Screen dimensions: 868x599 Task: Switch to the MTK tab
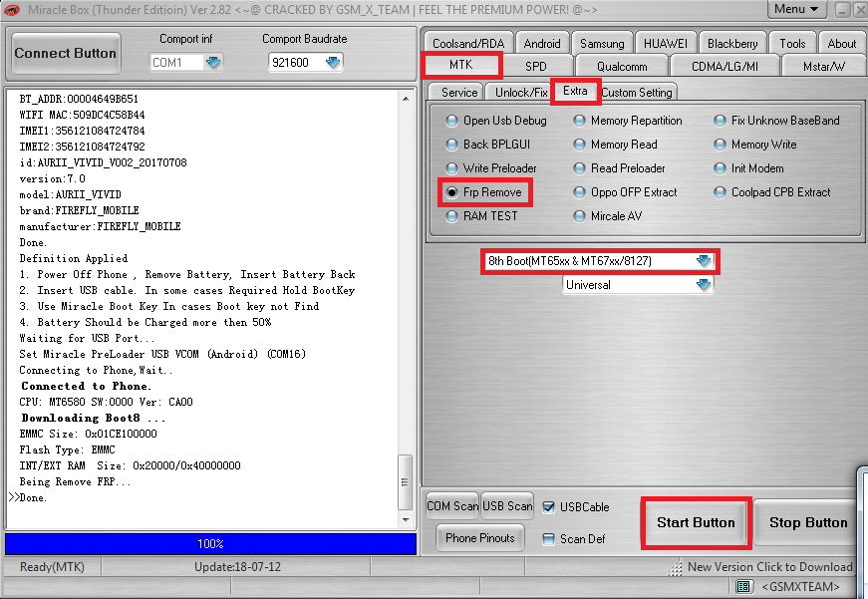click(x=461, y=65)
